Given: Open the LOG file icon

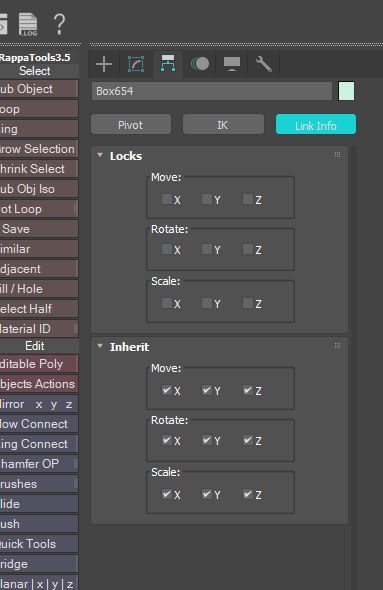Looking at the screenshot, I should (28, 24).
